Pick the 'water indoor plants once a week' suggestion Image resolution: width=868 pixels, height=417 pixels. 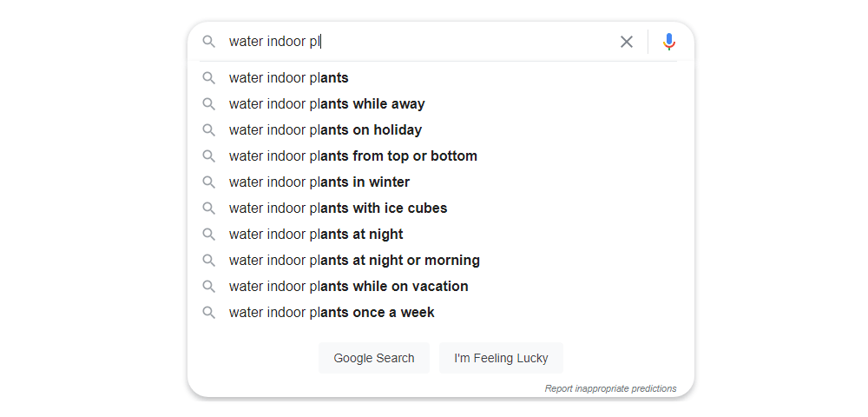441,313
